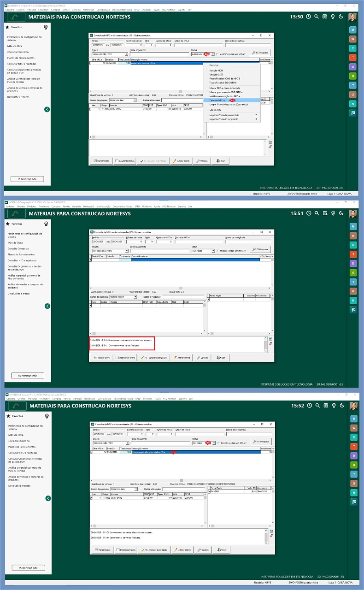Choose 'Cancelar NFC-e' from the context menu
Viewport: 364px width, 590px height.
tap(232, 100)
